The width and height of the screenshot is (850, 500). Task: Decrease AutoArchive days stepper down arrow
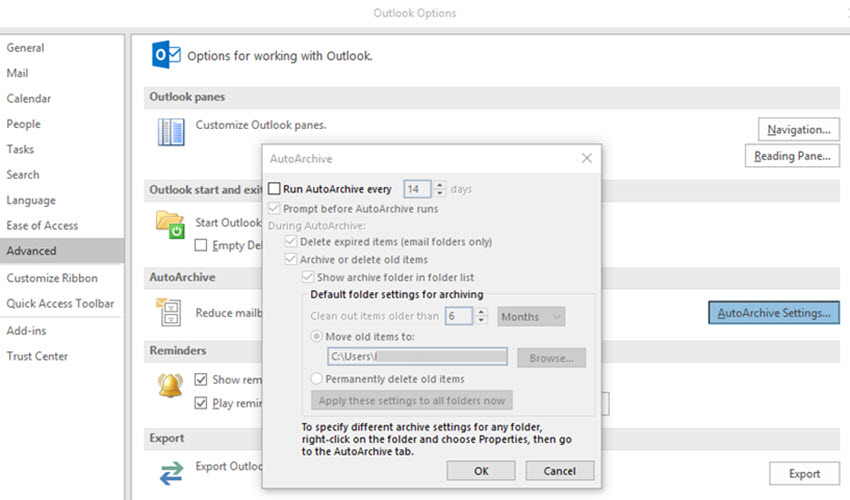pyautogui.click(x=440, y=193)
